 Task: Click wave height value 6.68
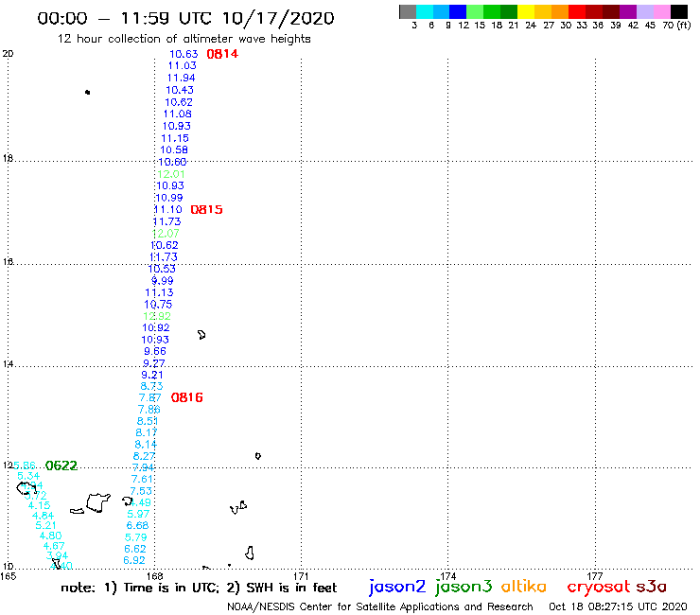(137, 526)
